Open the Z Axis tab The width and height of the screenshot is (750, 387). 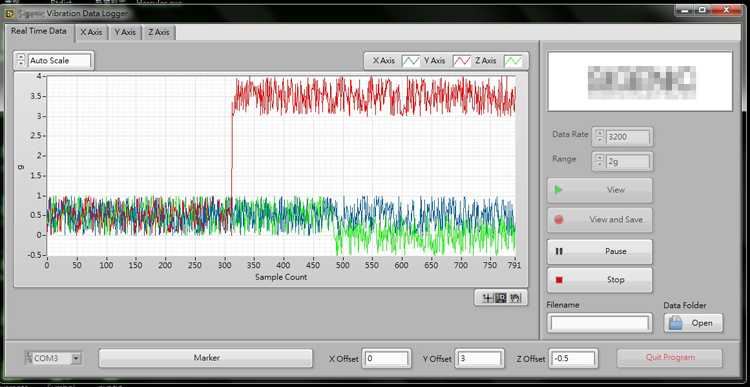(159, 33)
